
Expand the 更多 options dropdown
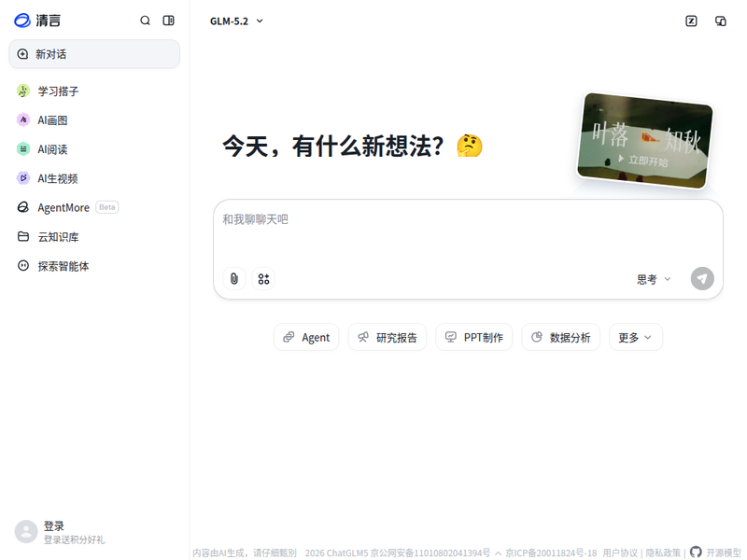tap(636, 337)
